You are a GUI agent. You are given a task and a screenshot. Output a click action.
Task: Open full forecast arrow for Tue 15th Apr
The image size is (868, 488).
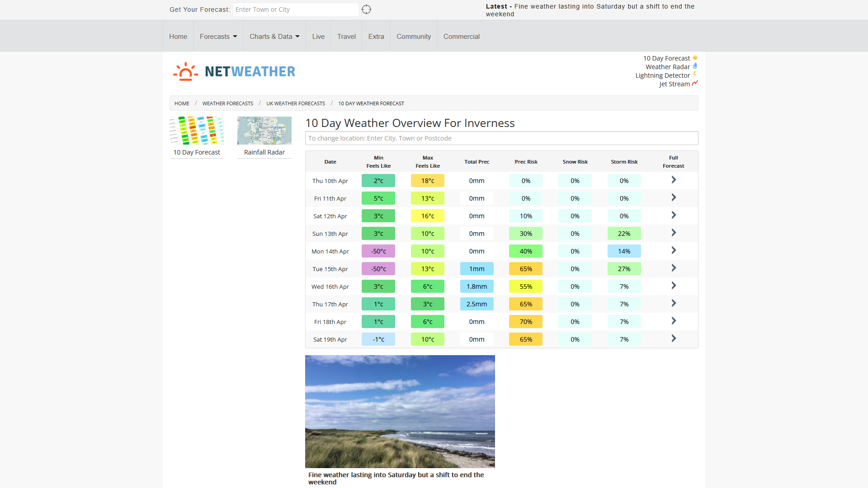tap(674, 268)
